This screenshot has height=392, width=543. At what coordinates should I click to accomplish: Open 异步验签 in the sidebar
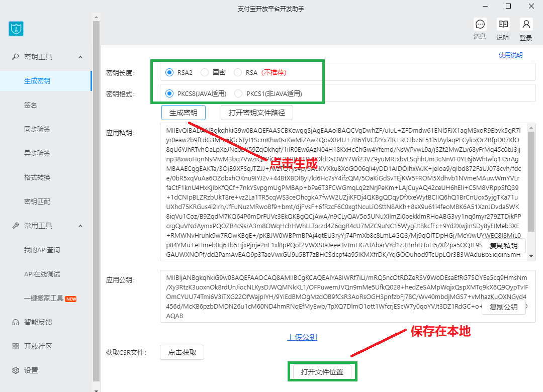[x=37, y=153]
